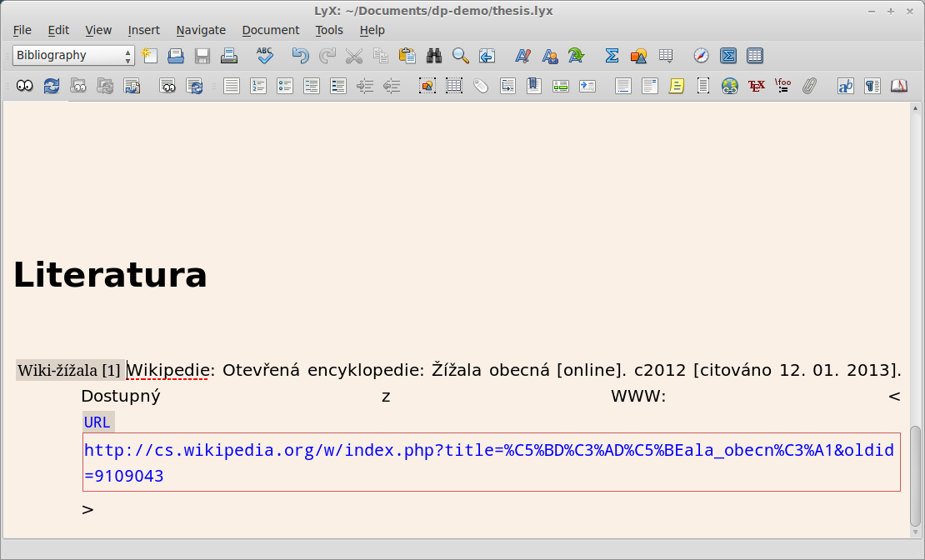Open the Bibliography paragraph style dropdown

[73, 56]
